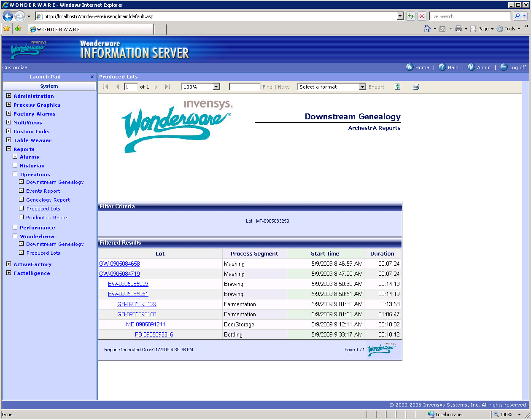Open Page menu in command bar
The image size is (531, 420).
[x=482, y=29]
